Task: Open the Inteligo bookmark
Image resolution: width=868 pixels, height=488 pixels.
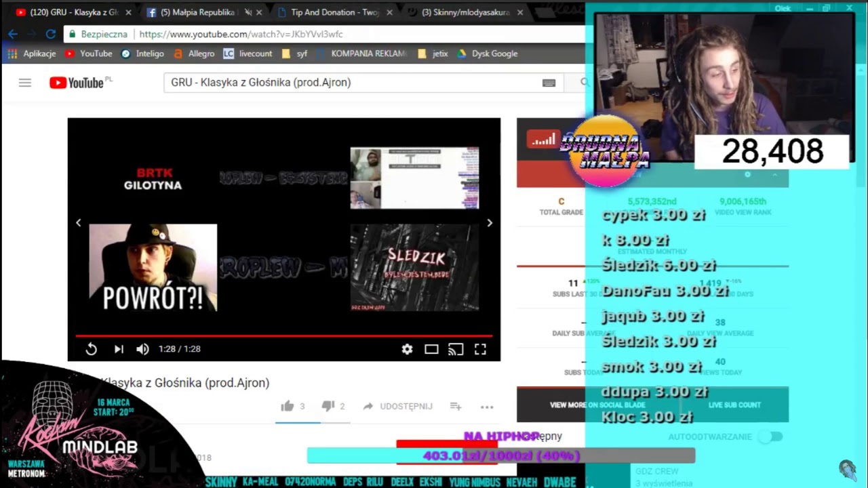Action: (142, 54)
